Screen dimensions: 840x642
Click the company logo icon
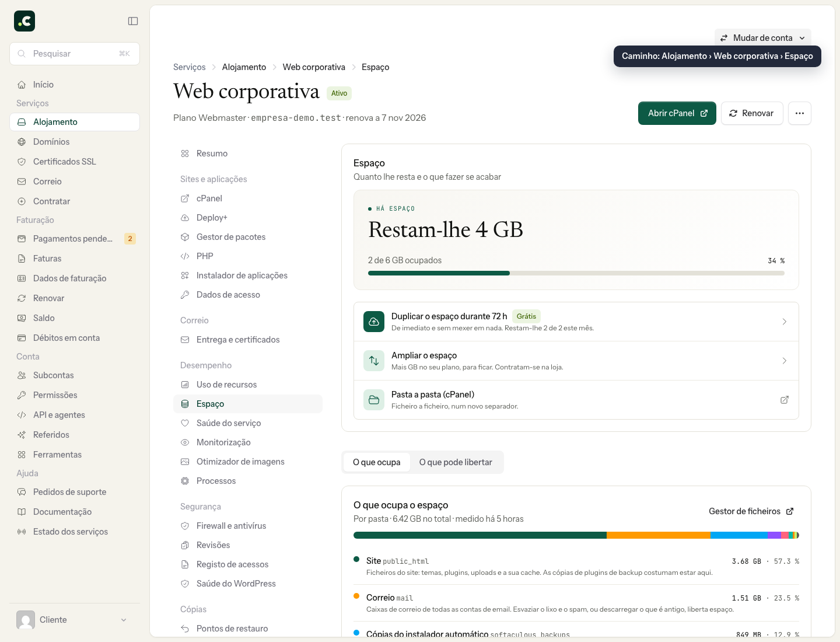pos(24,21)
